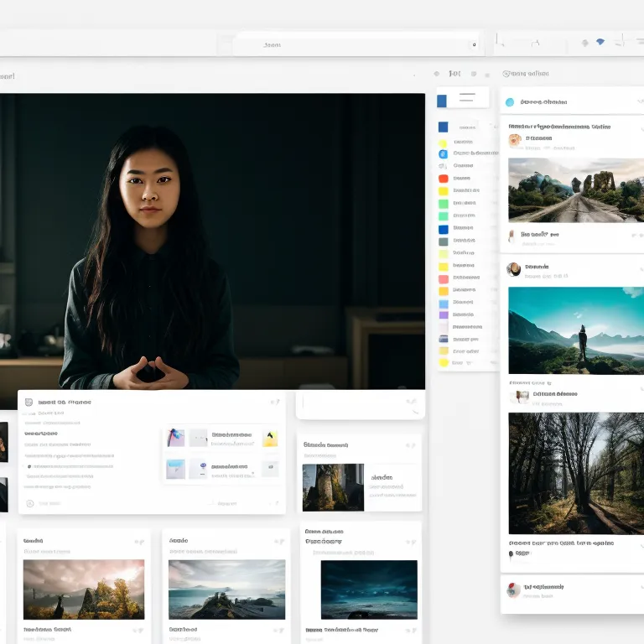Click the dark avatar above the mountain lake photo
The image size is (644, 644).
point(514,269)
